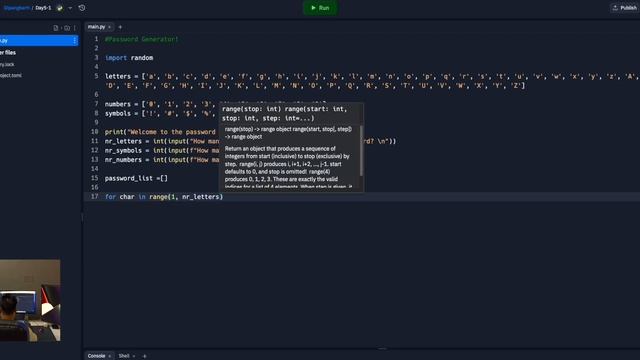The height and width of the screenshot is (360, 640).
Task: Place cursor at end of line 17
Action: coord(224,197)
